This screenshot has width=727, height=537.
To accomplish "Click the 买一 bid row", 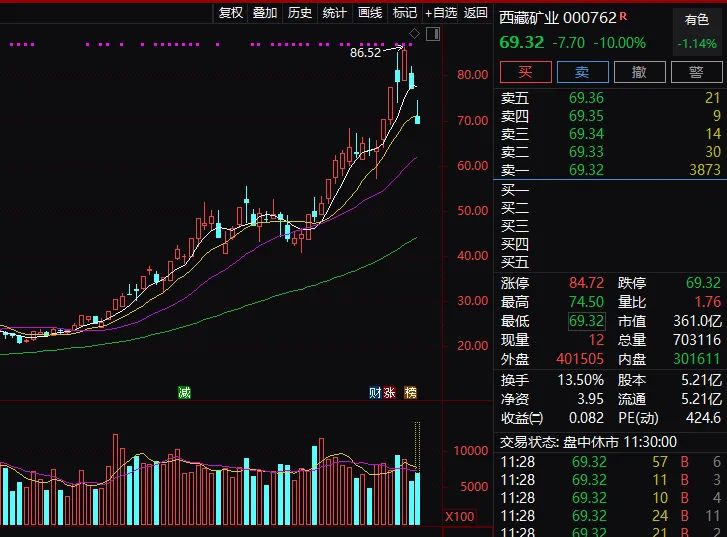I will point(610,190).
